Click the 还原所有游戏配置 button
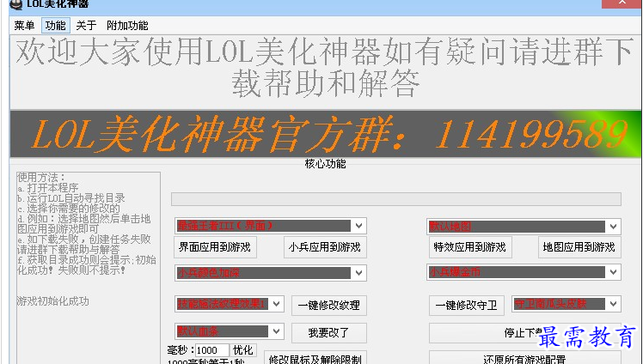Screen dimensions: 643x364 click(x=525, y=357)
